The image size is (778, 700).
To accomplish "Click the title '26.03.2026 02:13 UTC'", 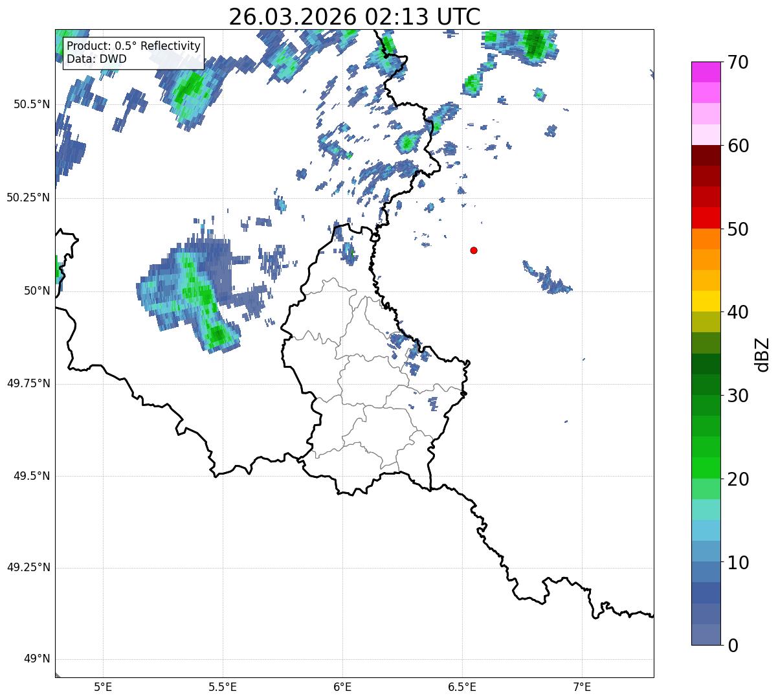I will pyautogui.click(x=355, y=16).
